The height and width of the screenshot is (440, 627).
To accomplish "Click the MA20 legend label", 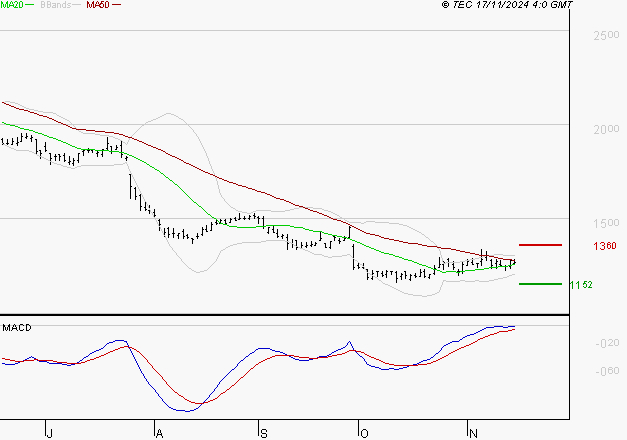I will pos(11,4).
